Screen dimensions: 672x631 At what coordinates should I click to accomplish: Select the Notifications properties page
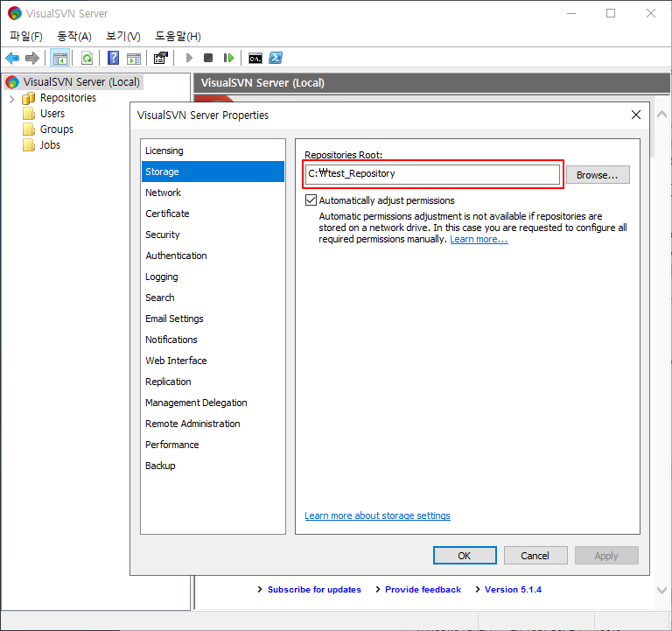point(213,340)
